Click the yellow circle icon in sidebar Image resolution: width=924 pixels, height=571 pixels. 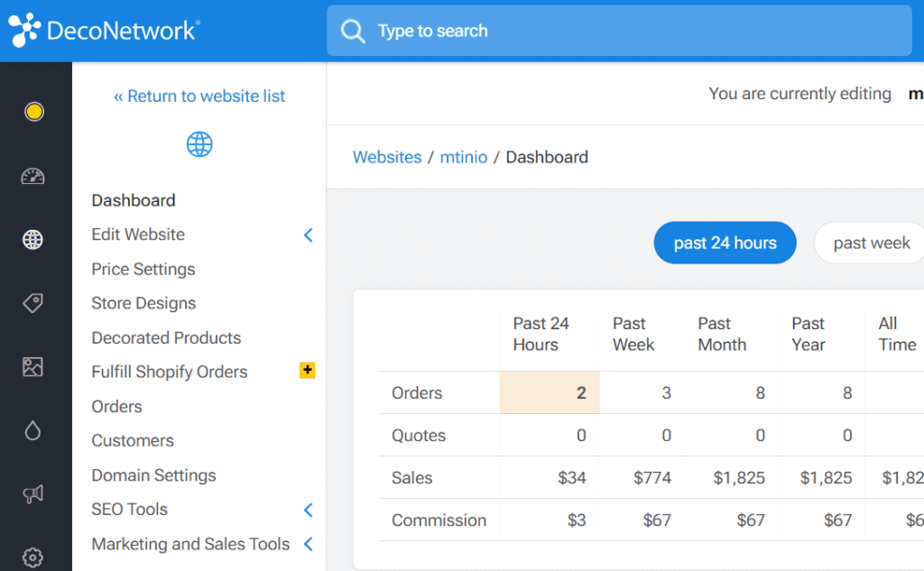pyautogui.click(x=33, y=112)
